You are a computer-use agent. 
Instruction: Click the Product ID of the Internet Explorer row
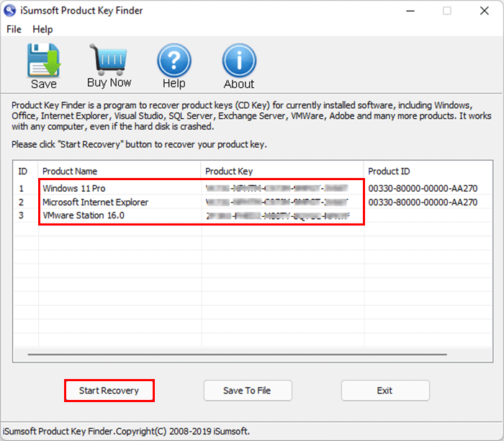423,202
